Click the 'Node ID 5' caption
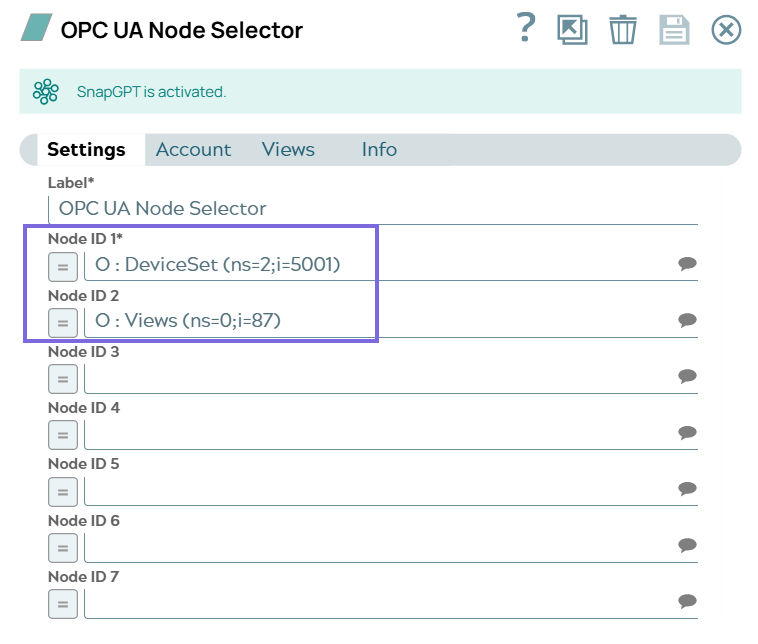 [84, 464]
